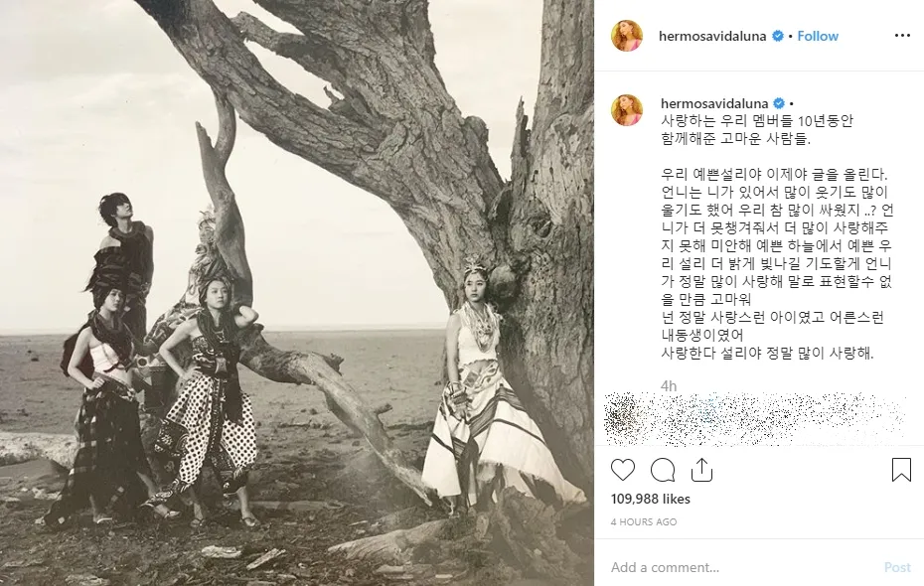Click the blurred comment area

coord(754,419)
